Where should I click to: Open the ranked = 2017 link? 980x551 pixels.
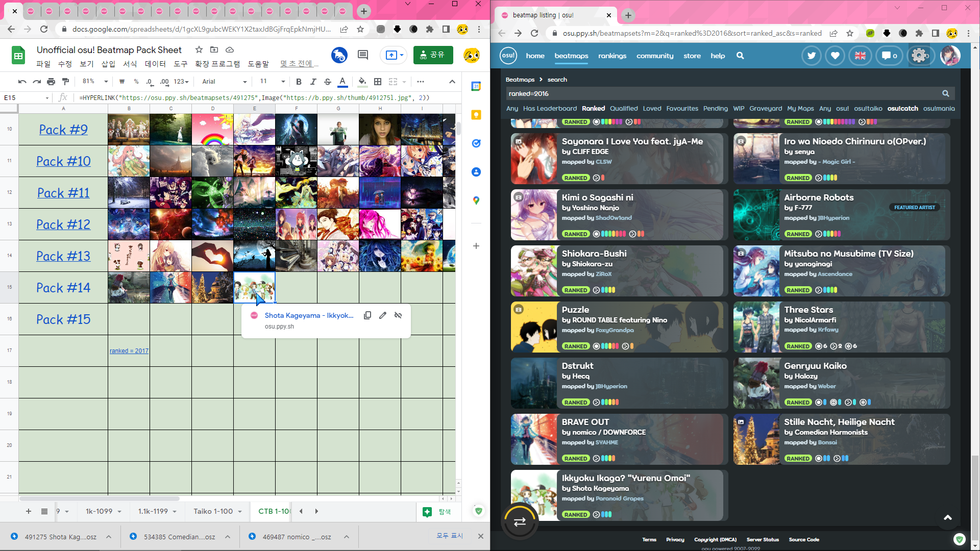click(x=129, y=351)
